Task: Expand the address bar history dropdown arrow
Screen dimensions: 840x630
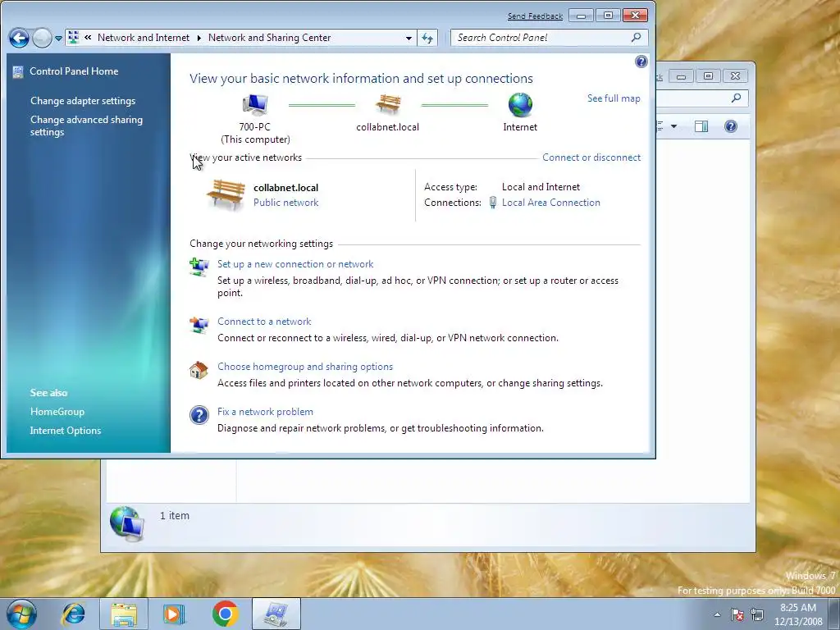Action: (x=409, y=38)
